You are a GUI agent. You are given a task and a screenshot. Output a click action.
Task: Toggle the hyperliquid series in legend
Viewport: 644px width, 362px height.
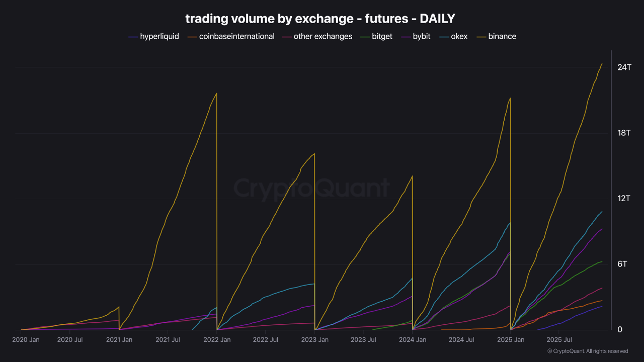(159, 36)
